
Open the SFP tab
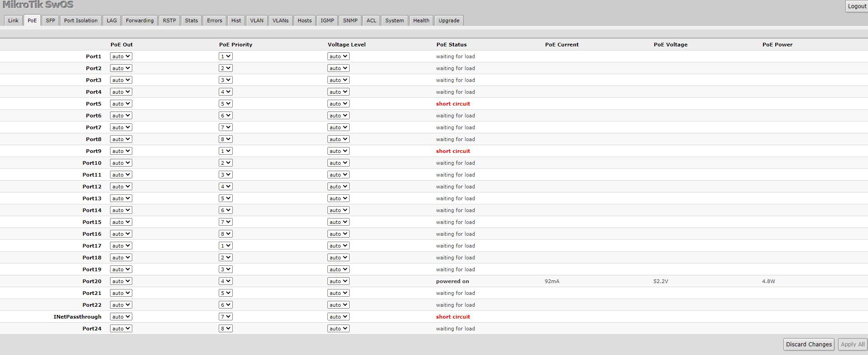(x=50, y=20)
